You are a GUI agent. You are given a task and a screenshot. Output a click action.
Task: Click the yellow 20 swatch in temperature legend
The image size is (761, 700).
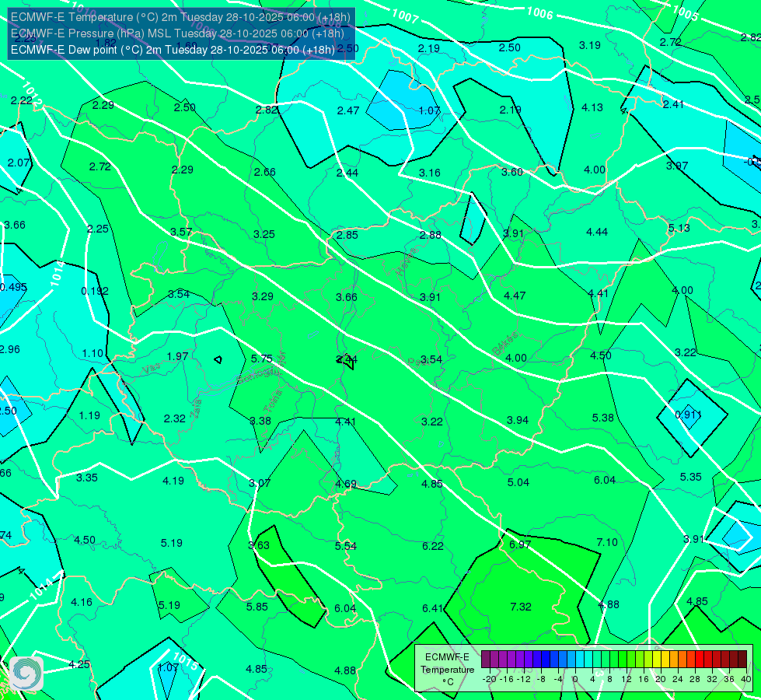657,660
